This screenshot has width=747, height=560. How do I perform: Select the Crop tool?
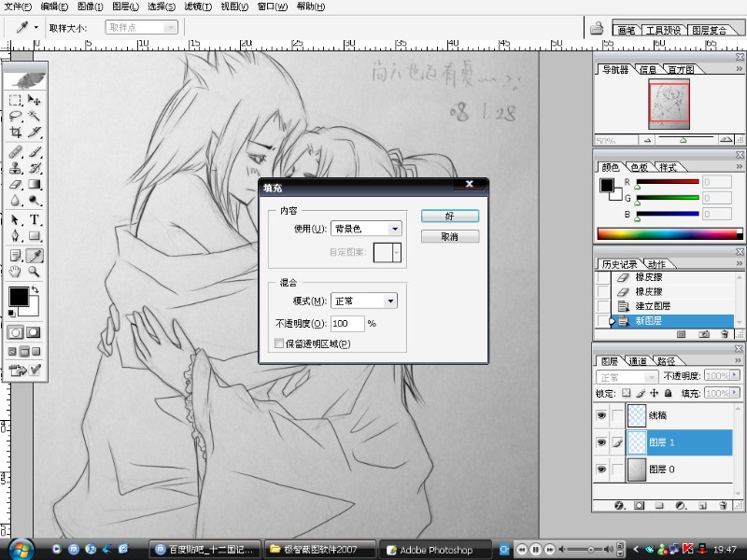point(15,132)
